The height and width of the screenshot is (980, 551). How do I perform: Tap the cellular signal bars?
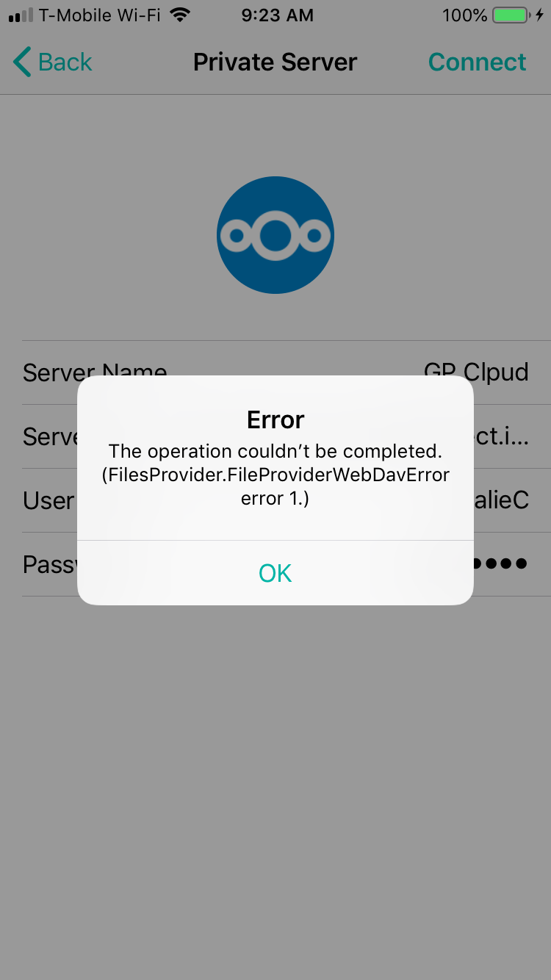[21, 15]
